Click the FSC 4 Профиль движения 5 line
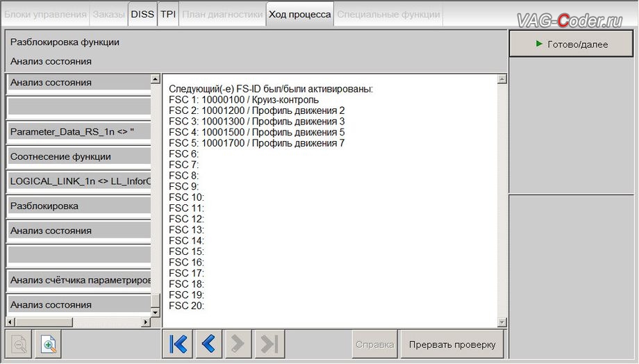The width and height of the screenshot is (639, 364). [257, 133]
